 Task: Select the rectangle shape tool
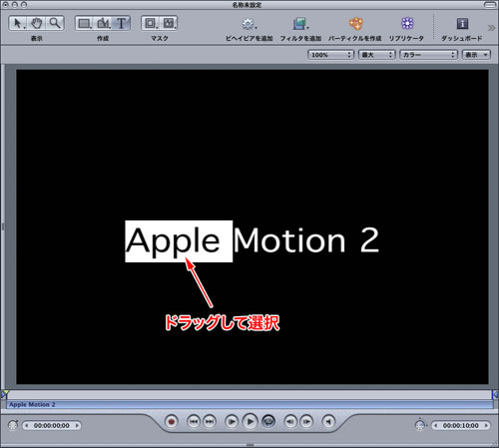point(85,23)
